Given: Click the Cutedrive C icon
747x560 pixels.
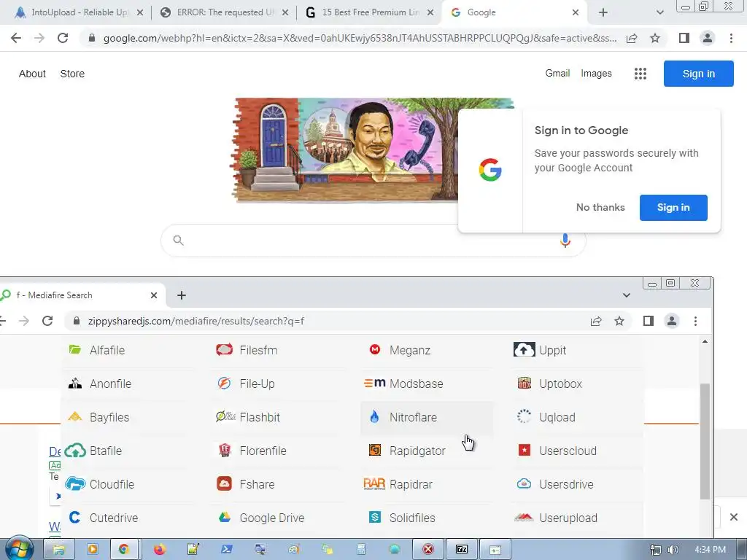Looking at the screenshot, I should (x=75, y=517).
